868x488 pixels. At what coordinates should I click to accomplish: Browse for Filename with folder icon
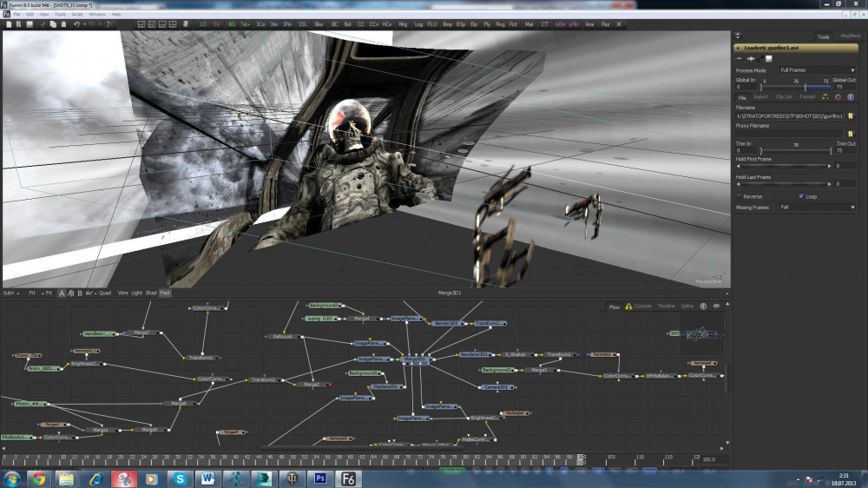coord(851,115)
